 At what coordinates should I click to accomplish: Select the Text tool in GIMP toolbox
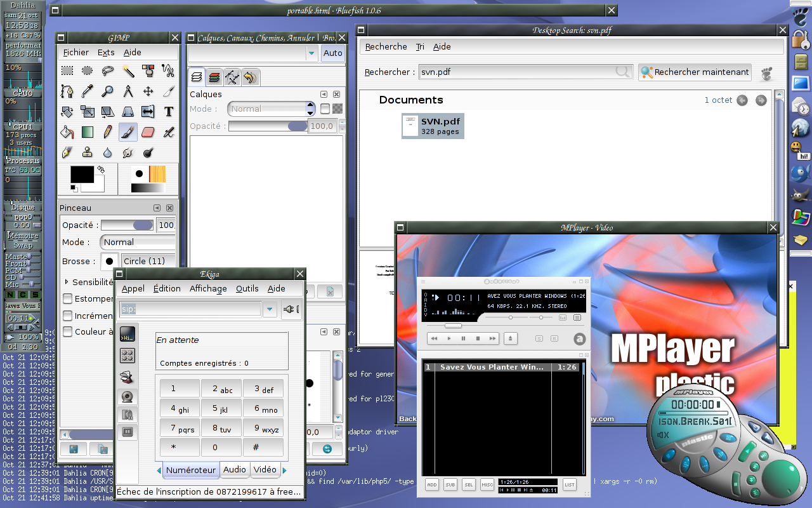tap(168, 112)
